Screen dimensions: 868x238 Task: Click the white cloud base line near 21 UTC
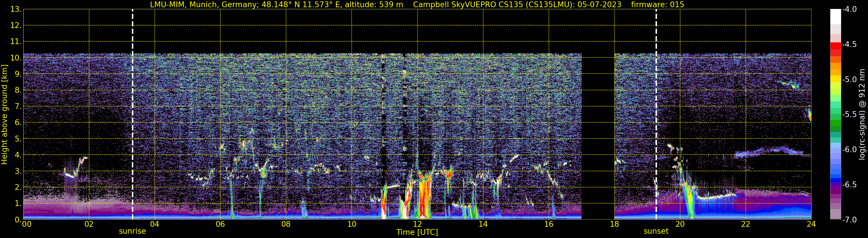(716, 196)
